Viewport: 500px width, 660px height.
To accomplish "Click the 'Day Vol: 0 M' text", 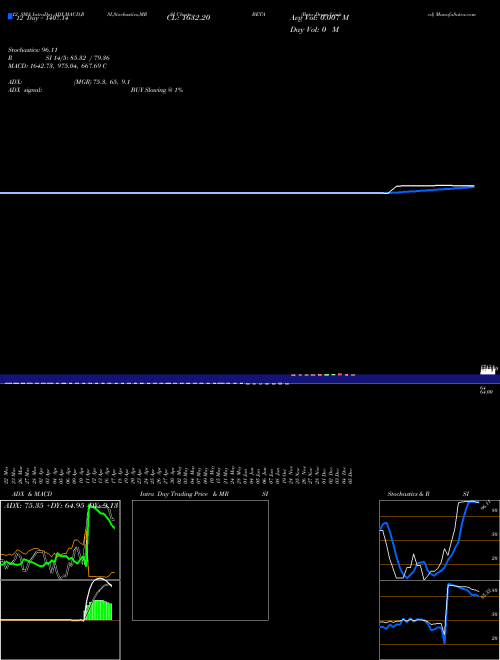I will click(314, 30).
